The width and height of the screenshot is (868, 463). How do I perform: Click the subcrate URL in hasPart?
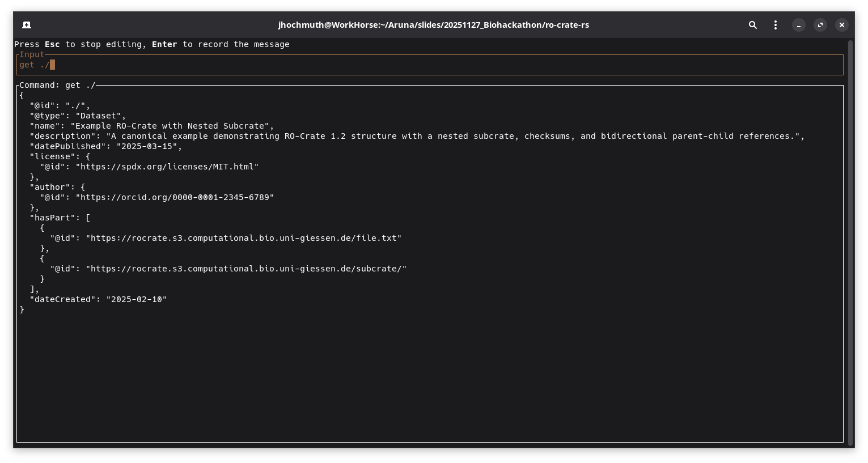click(246, 269)
